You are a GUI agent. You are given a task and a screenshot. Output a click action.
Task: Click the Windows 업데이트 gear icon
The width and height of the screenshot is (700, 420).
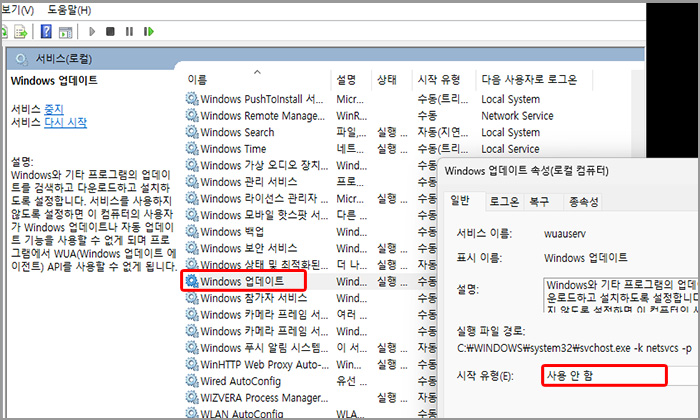pos(192,281)
